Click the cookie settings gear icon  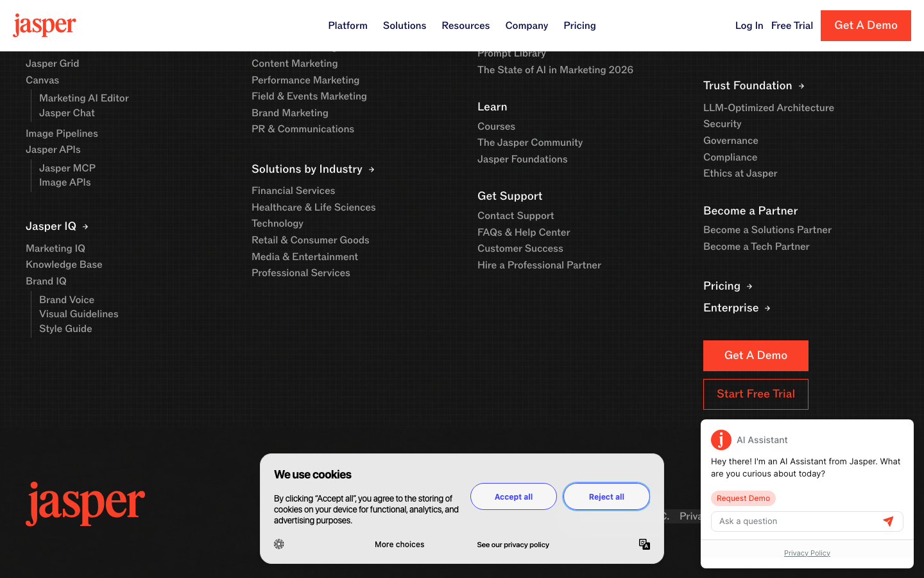click(279, 544)
